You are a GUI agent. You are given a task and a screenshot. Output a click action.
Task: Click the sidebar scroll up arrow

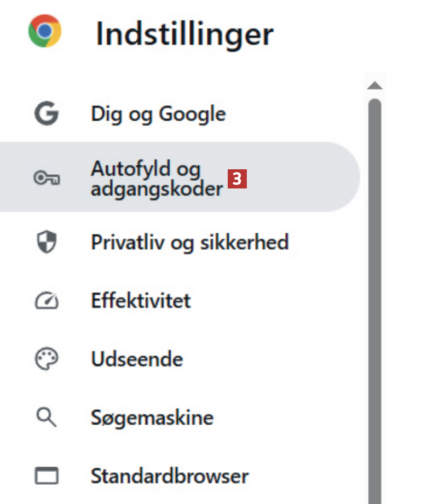pos(374,85)
